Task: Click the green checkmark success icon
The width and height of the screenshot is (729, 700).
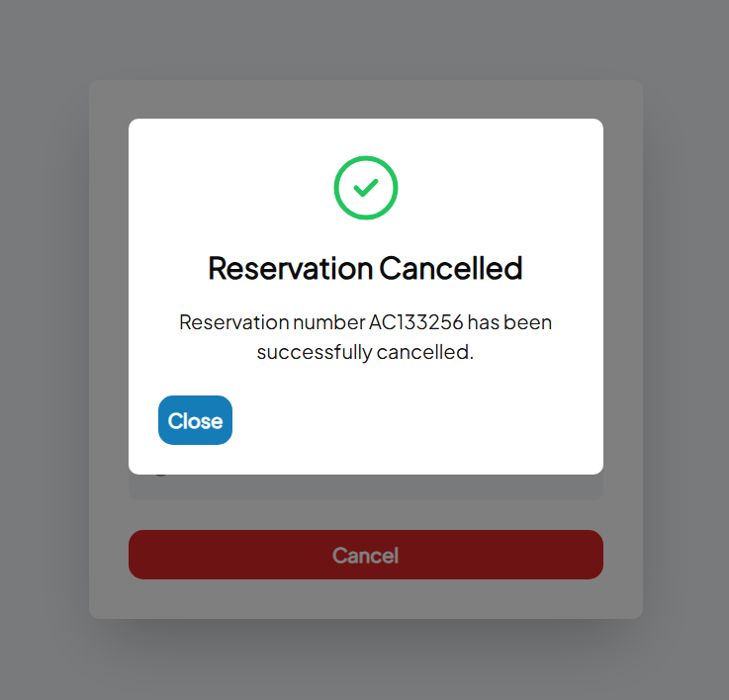Action: pos(365,188)
